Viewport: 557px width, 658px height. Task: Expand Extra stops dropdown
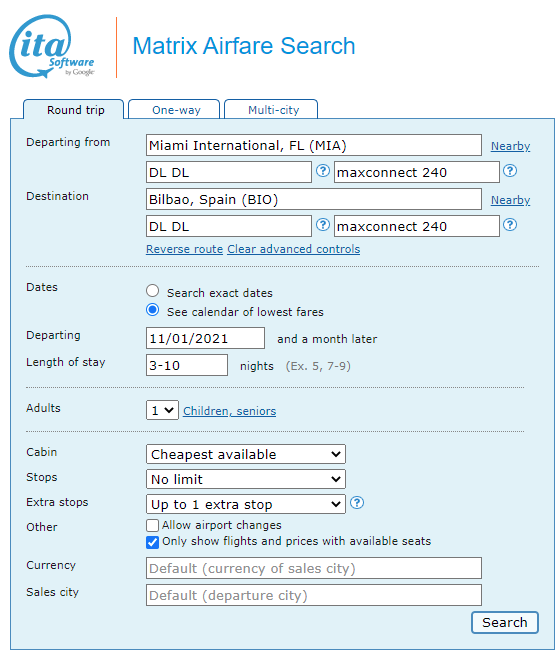pyautogui.click(x=246, y=504)
